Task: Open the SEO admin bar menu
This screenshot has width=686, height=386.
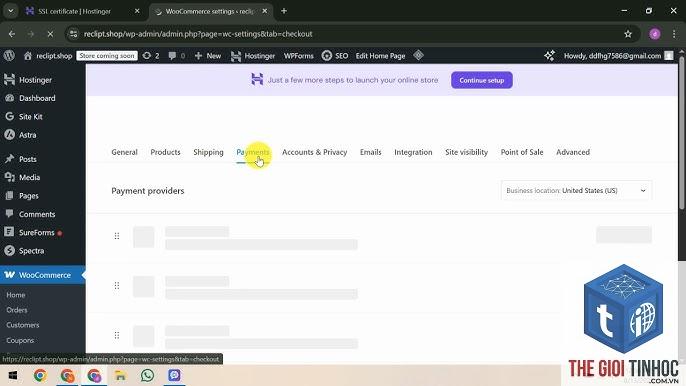Action: click(335, 56)
